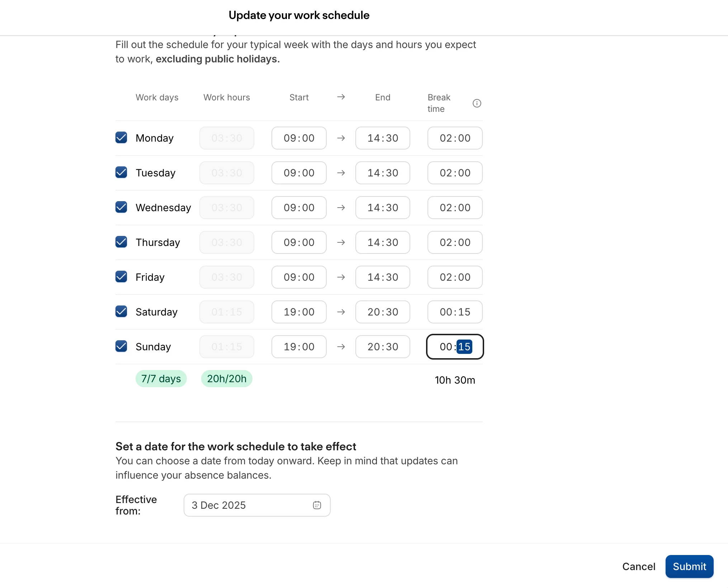Viewport: 728px width, 588px height.
Task: Open the Effective from calendar icon
Action: [317, 505]
